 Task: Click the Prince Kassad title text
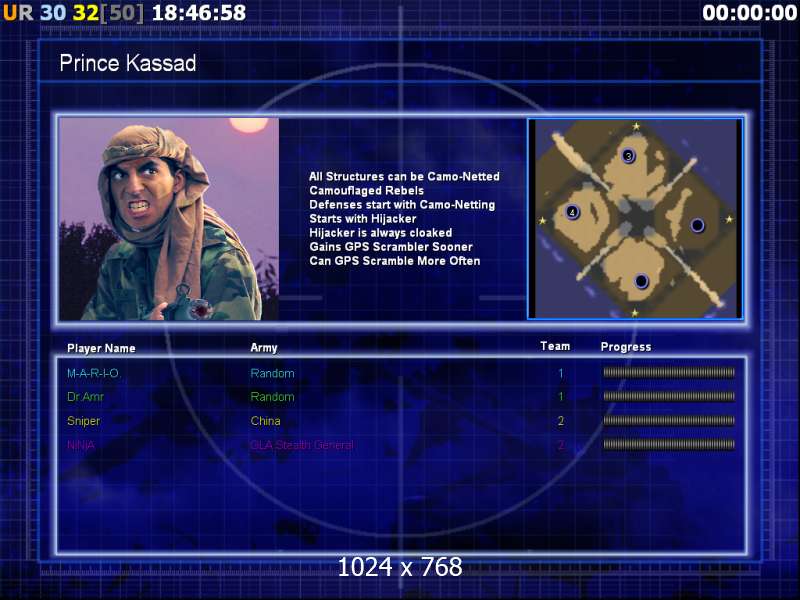pos(128,63)
